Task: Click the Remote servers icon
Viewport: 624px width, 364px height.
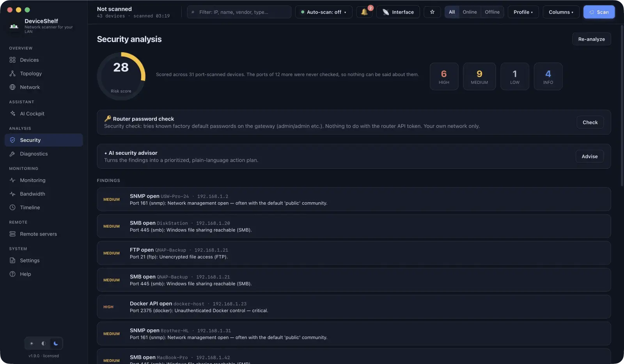Action: pos(12,234)
